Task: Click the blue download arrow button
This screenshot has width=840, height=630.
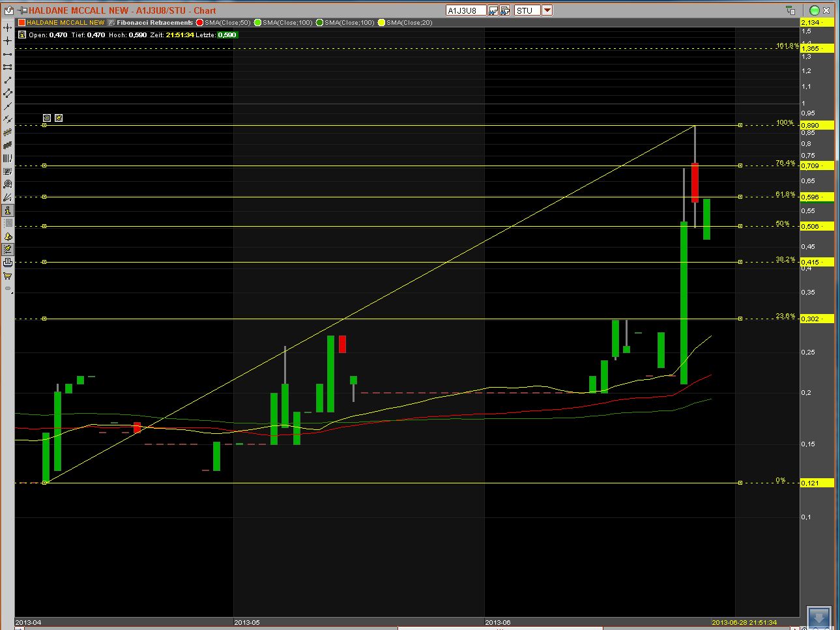Action: [x=819, y=618]
